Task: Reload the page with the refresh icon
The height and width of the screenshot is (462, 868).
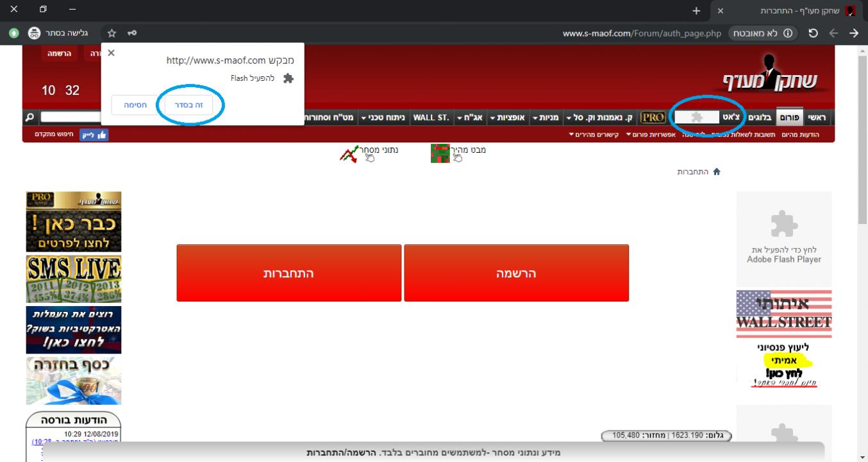Action: [813, 33]
